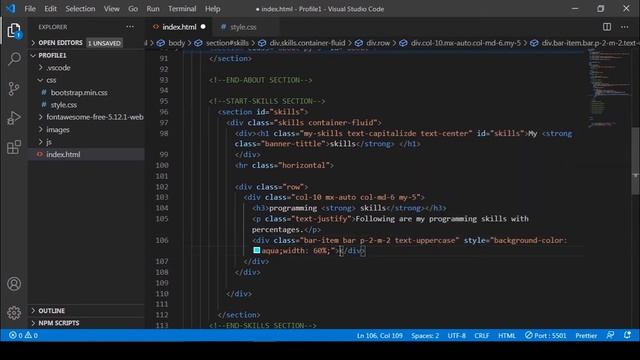Open style.css from the css folder
Viewport: 640px width, 360px height.
pos(64,105)
